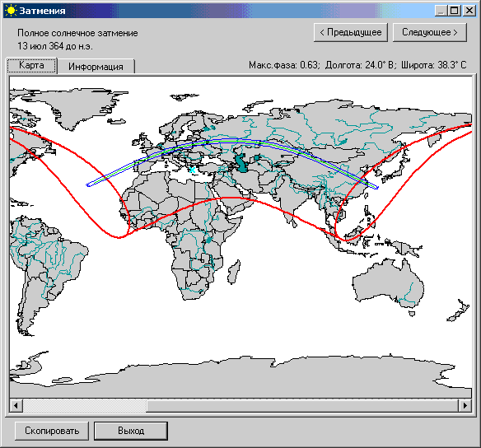Go to previous eclipse with Предыдущее button
Image resolution: width=481 pixels, height=448 pixels.
click(351, 32)
